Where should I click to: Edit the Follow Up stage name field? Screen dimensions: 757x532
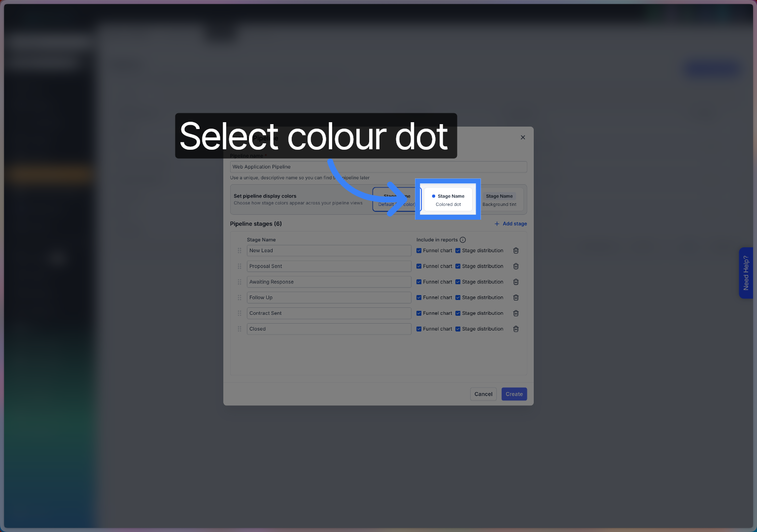[329, 298]
